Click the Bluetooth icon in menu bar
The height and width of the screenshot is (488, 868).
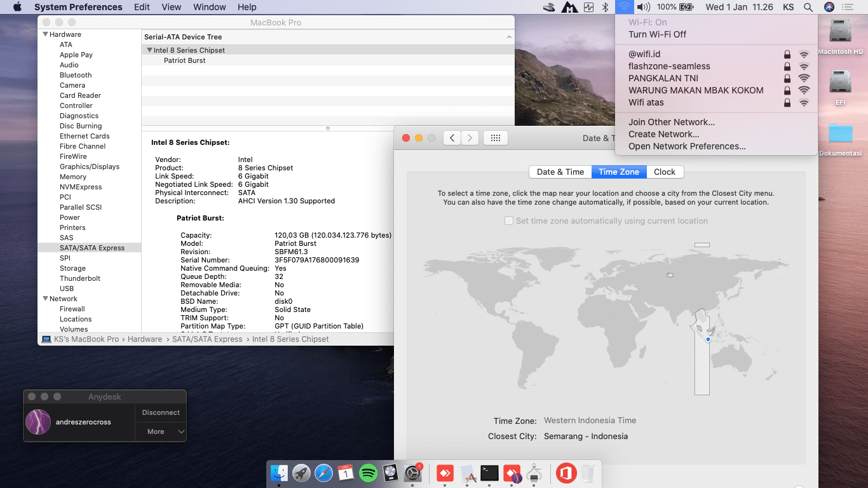coord(606,7)
